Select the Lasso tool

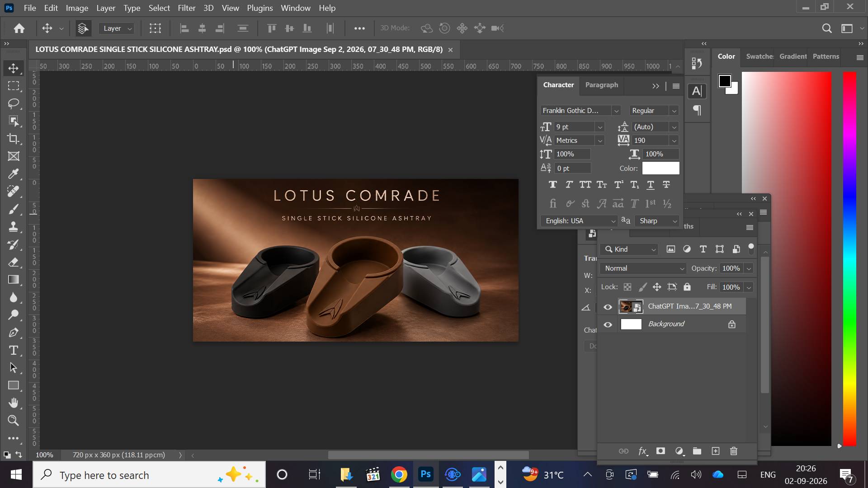14,103
